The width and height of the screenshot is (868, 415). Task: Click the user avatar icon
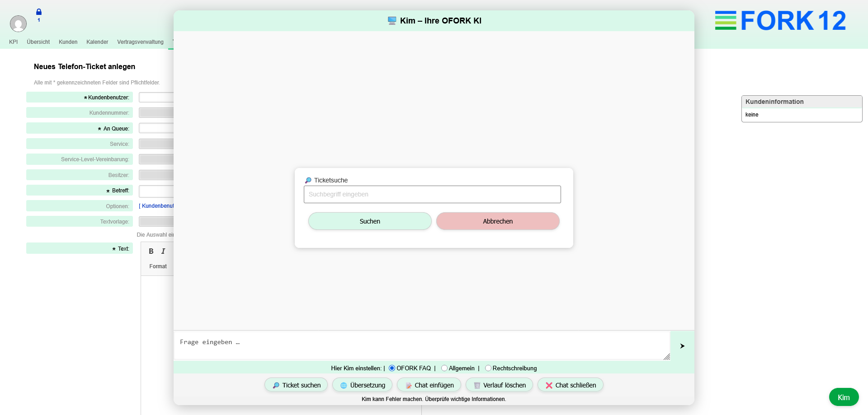(18, 23)
